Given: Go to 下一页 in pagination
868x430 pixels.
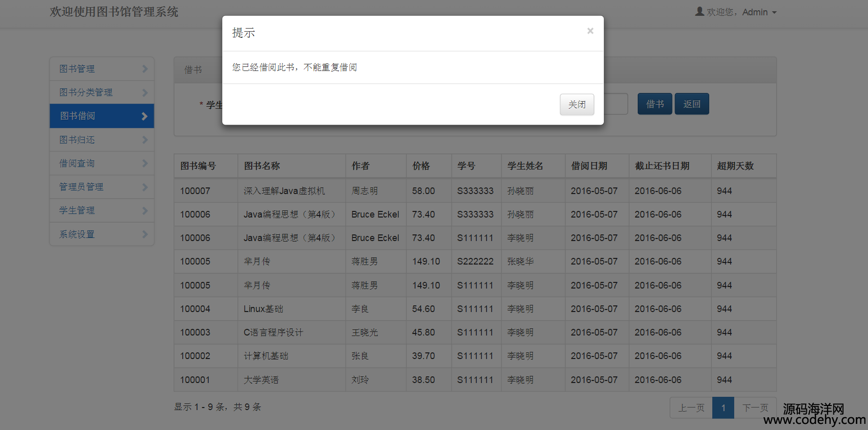Looking at the screenshot, I should [755, 408].
